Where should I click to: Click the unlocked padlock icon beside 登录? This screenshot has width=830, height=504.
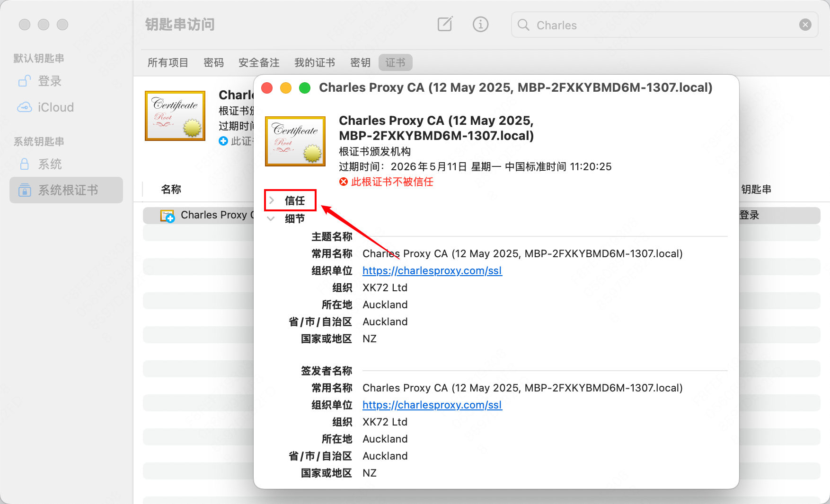[25, 81]
